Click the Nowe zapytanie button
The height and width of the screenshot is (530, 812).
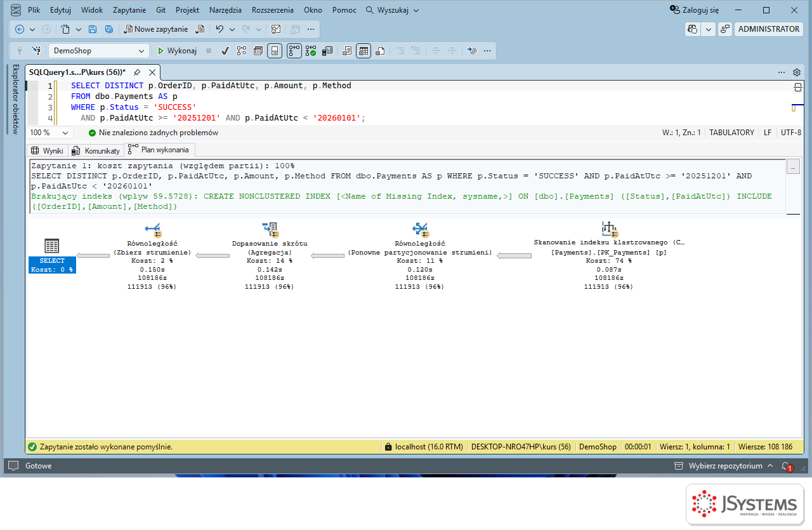click(156, 29)
